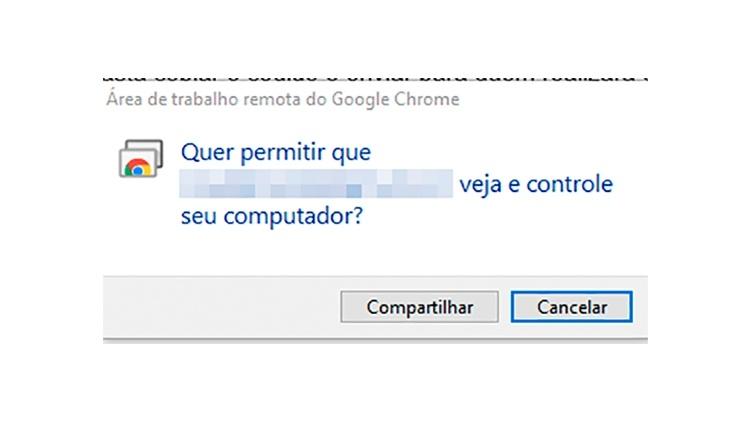Click the word 'Chrome' in the dialog title

coord(427,100)
